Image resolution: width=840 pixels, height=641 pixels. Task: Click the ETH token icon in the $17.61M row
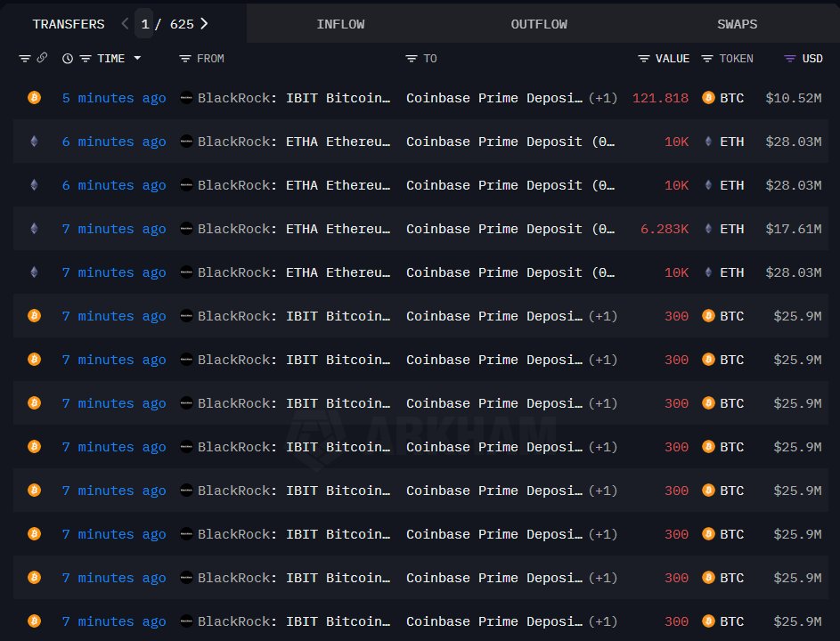pos(708,229)
